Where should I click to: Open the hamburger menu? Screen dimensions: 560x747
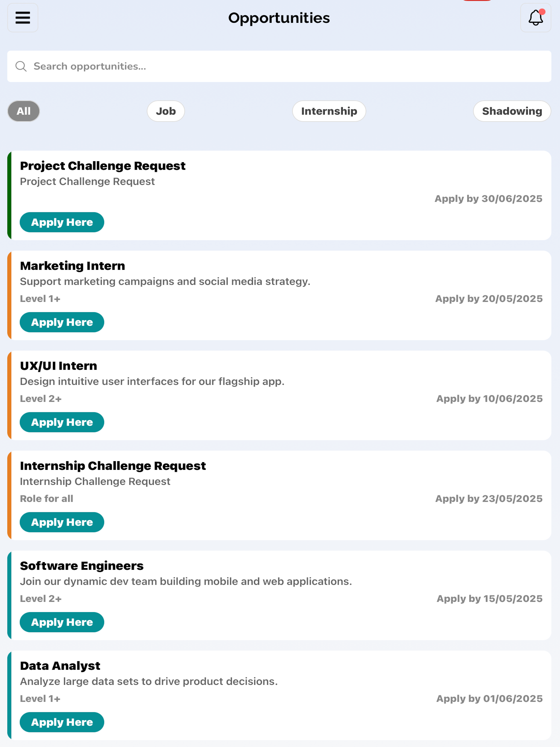[x=23, y=18]
